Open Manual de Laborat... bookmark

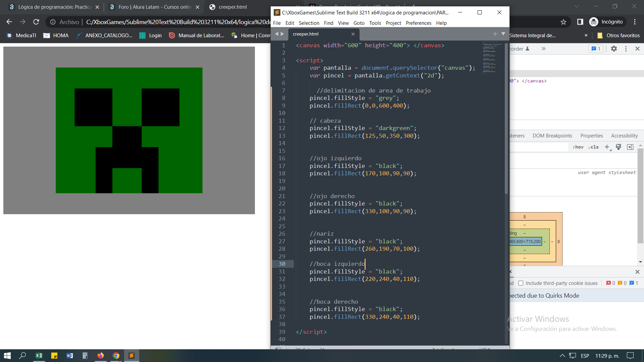pyautogui.click(x=197, y=36)
